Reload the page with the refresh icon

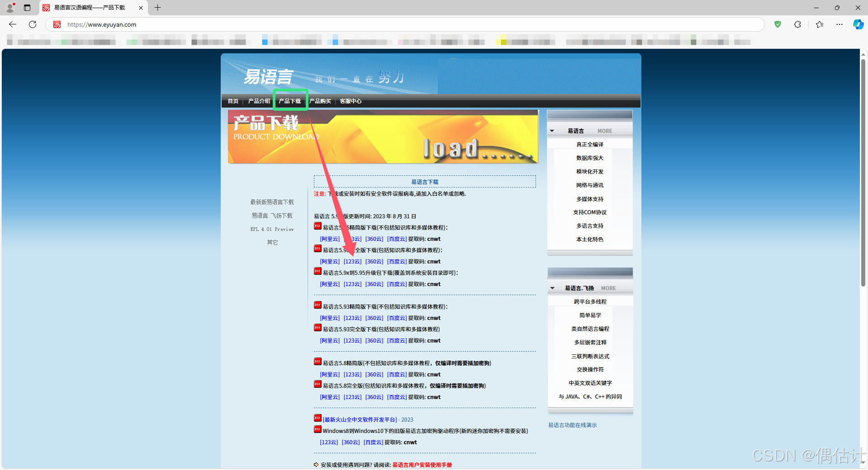33,24
